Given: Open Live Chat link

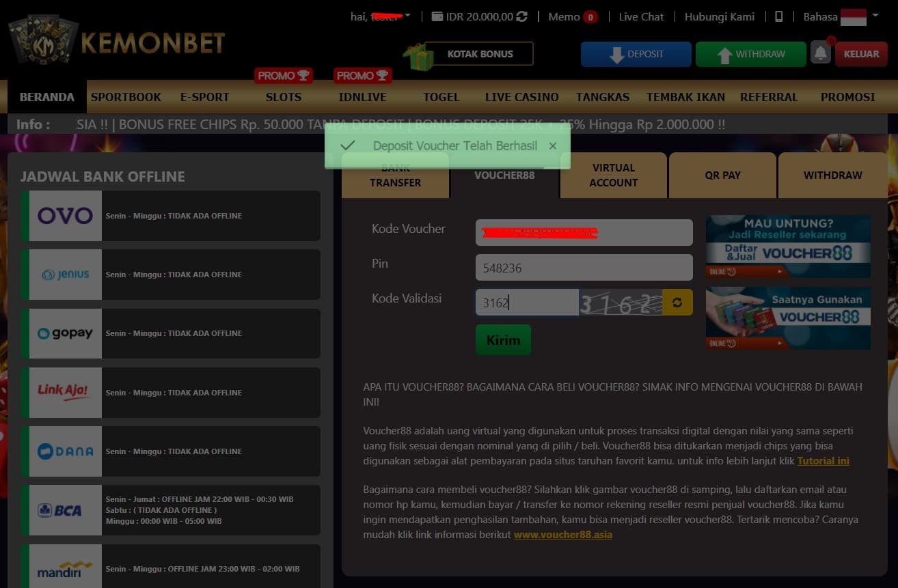Looking at the screenshot, I should (x=641, y=17).
